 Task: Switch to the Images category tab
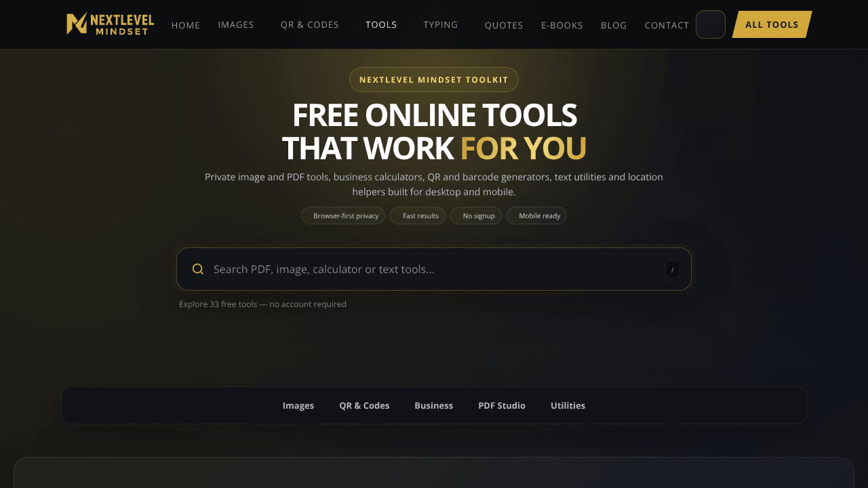tap(298, 405)
